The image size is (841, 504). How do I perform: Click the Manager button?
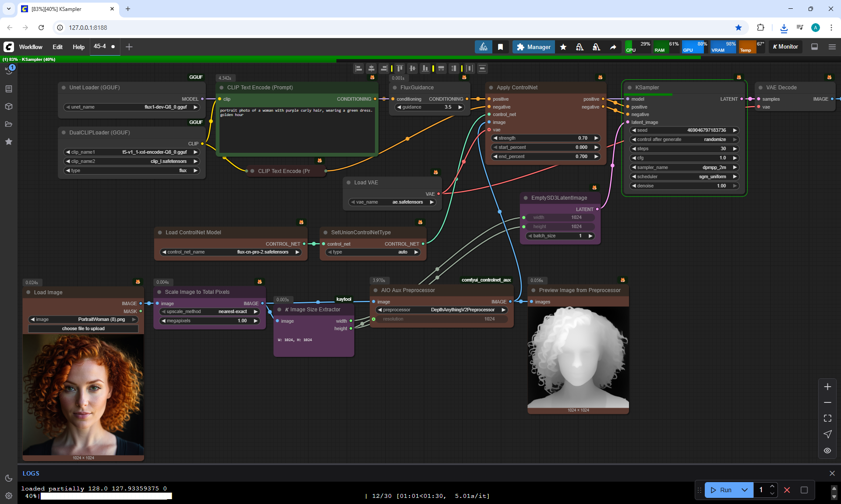534,47
